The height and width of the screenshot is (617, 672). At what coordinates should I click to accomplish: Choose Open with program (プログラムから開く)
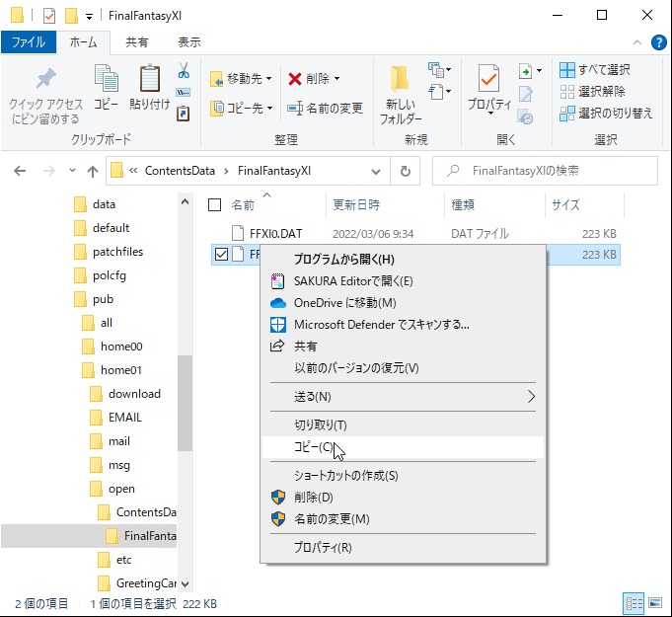click(x=403, y=259)
